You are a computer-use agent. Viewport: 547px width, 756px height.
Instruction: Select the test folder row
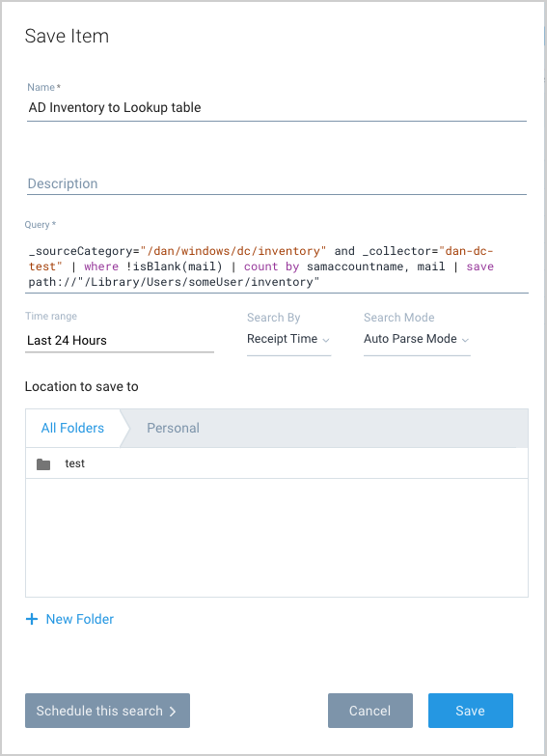click(277, 463)
